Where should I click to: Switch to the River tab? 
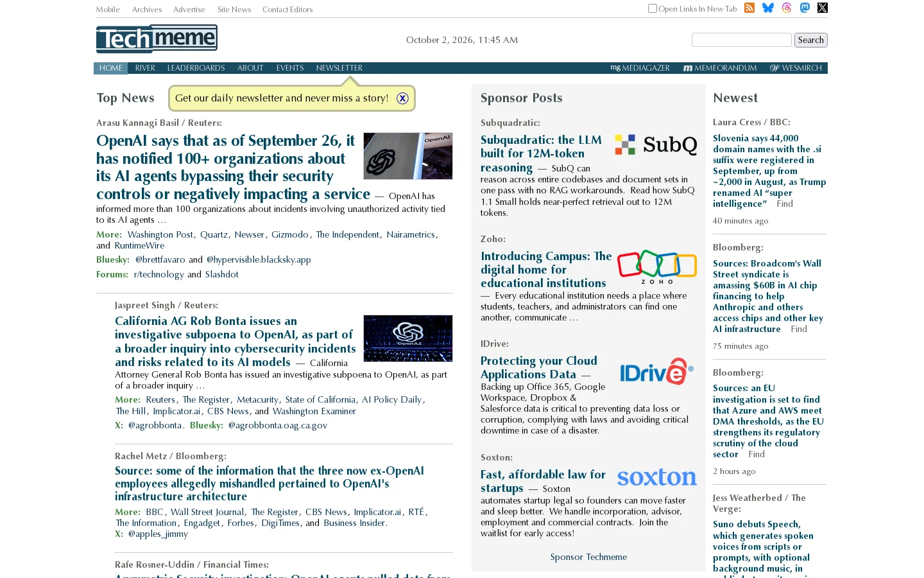point(145,68)
